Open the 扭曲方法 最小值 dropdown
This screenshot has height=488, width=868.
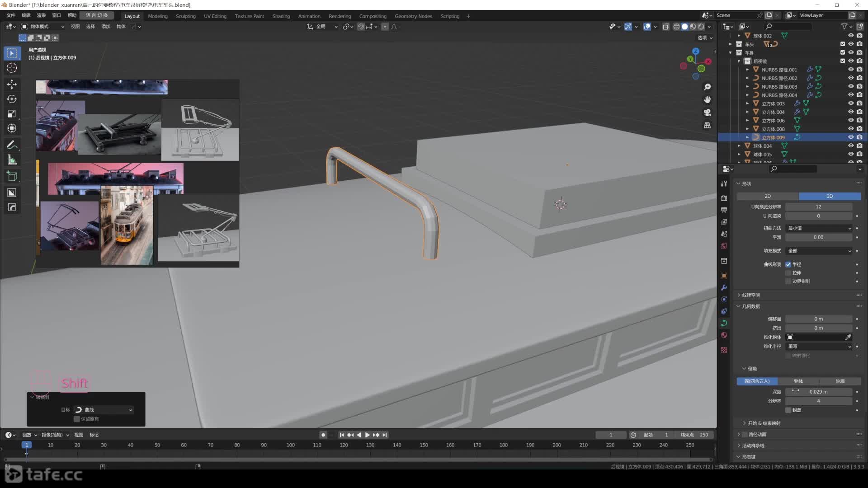coord(819,228)
